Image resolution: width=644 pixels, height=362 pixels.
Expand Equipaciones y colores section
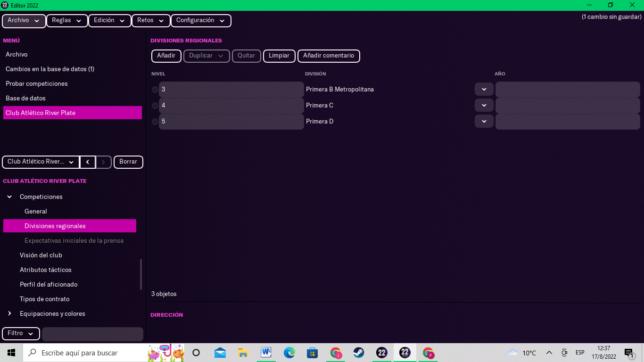point(9,314)
